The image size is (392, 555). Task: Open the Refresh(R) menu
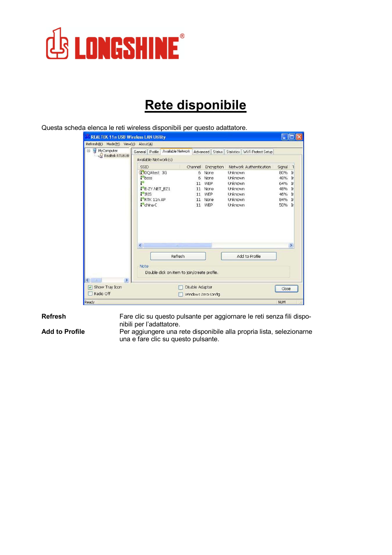pos(94,144)
